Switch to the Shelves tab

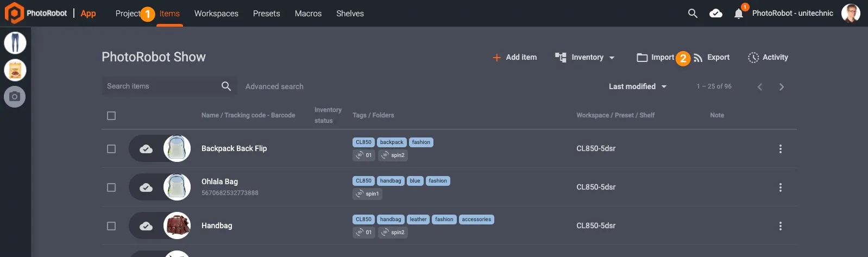point(350,14)
